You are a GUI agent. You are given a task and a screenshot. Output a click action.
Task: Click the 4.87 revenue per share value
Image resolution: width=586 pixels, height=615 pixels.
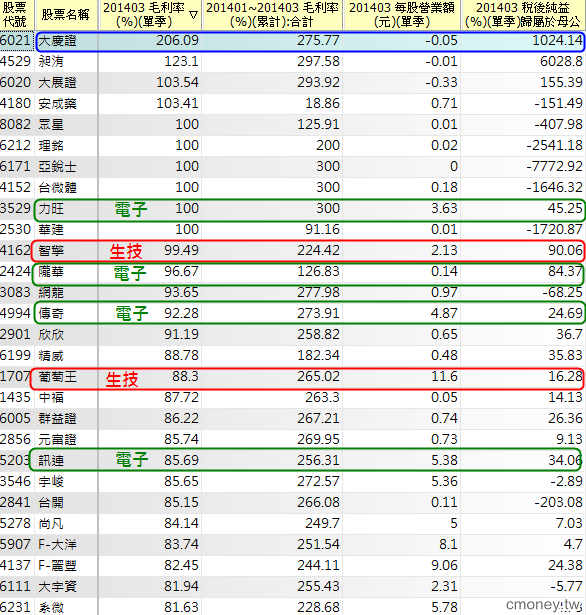click(x=444, y=313)
